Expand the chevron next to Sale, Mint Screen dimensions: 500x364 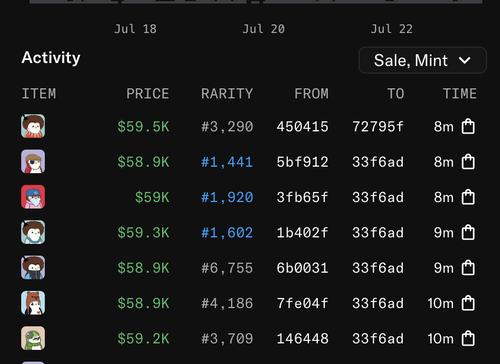[465, 61]
